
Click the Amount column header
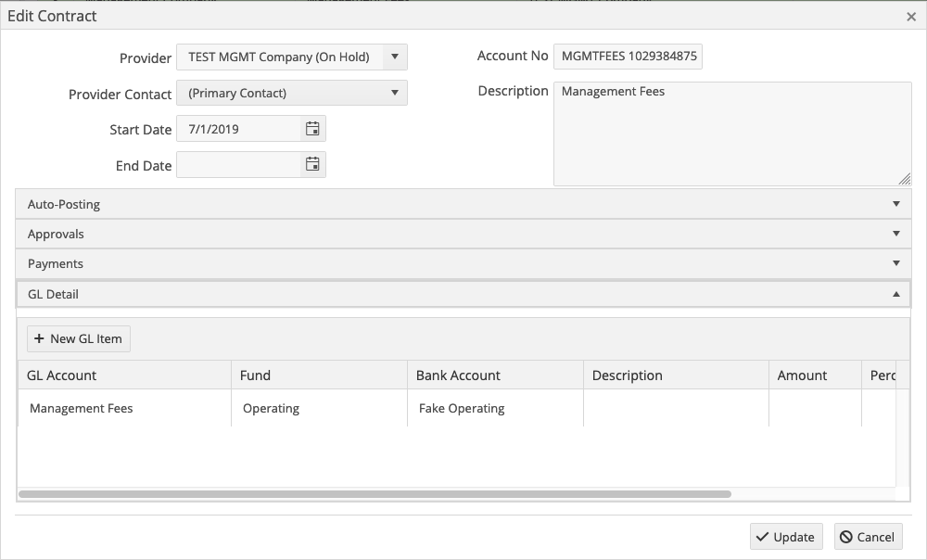click(815, 375)
